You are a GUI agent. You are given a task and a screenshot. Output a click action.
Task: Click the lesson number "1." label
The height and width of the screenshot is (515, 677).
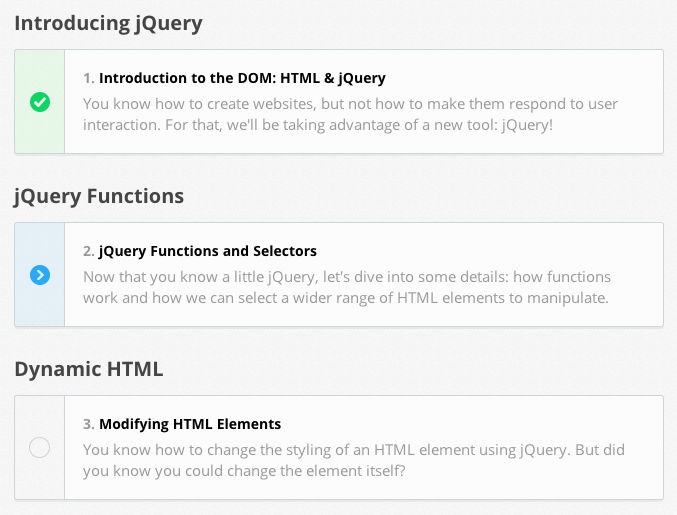tap(89, 78)
